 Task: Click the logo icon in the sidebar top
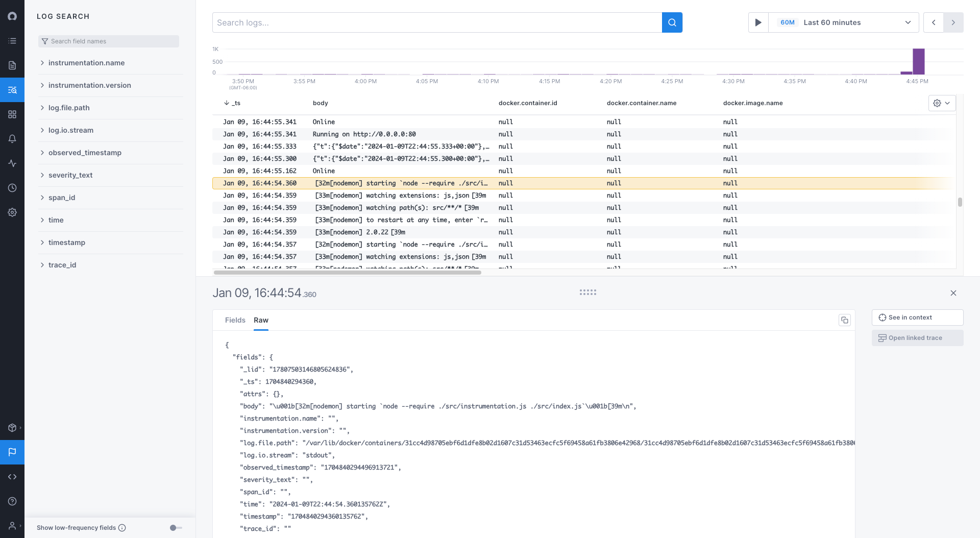click(12, 16)
